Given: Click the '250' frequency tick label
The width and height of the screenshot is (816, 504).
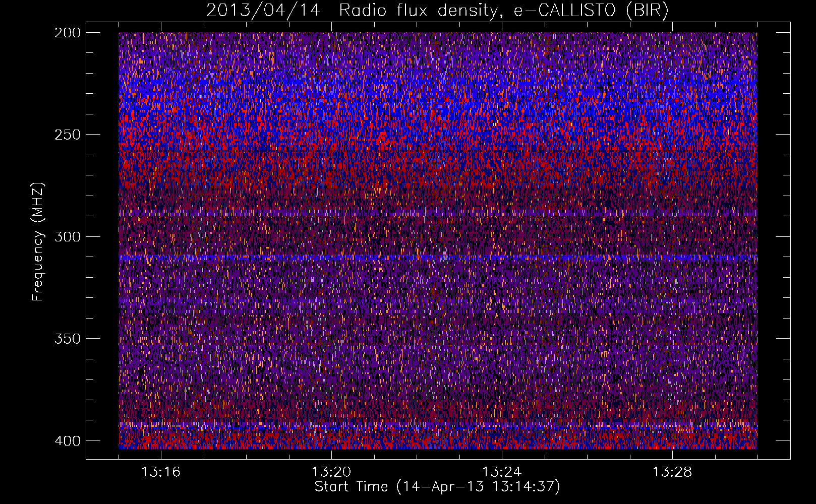Looking at the screenshot, I should click(x=67, y=135).
